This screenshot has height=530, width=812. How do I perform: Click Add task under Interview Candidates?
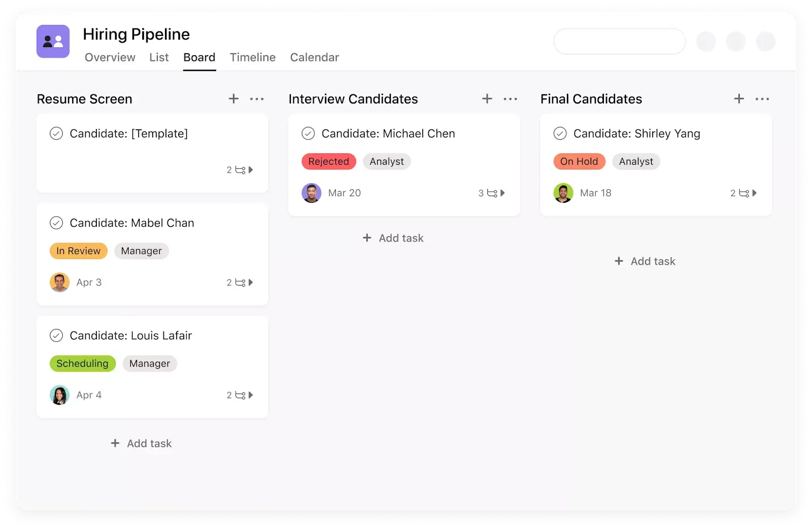point(393,238)
